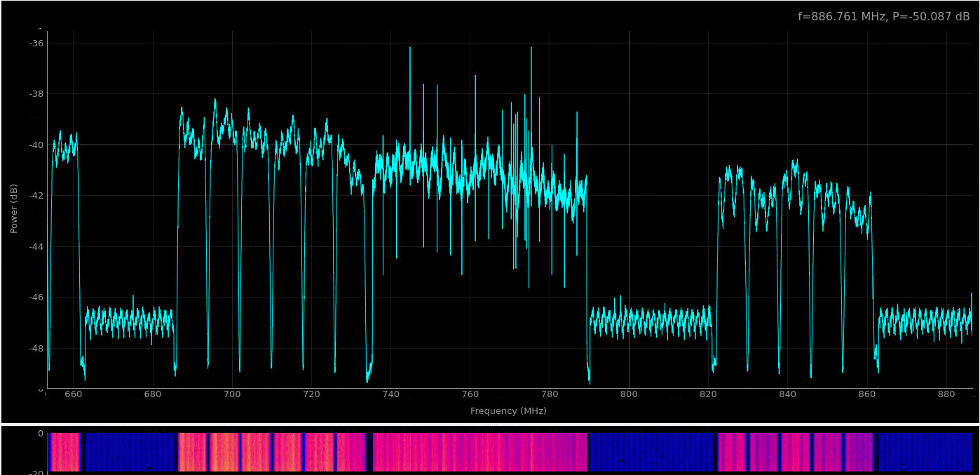980x475 pixels.
Task: Click the Frequency (MHz) axis label
Action: click(508, 411)
